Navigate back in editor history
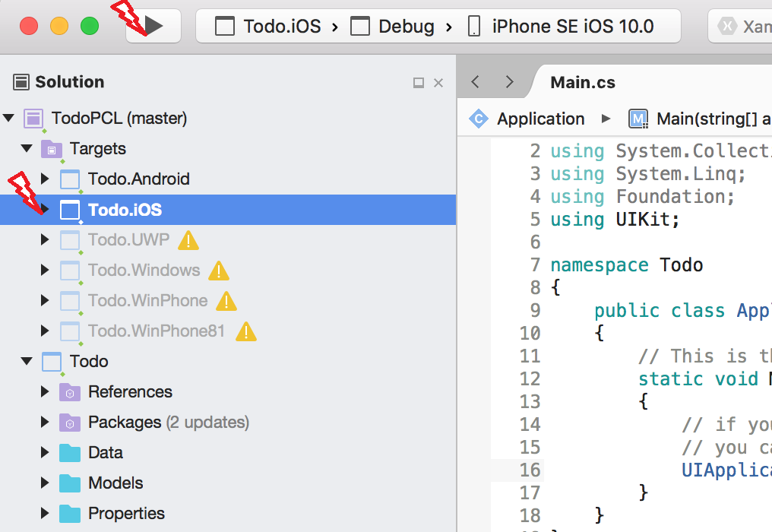Viewport: 772px width, 532px height. click(x=476, y=82)
